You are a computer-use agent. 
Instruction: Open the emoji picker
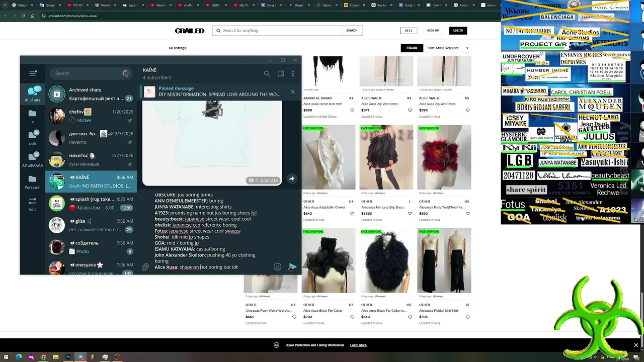coord(277,267)
